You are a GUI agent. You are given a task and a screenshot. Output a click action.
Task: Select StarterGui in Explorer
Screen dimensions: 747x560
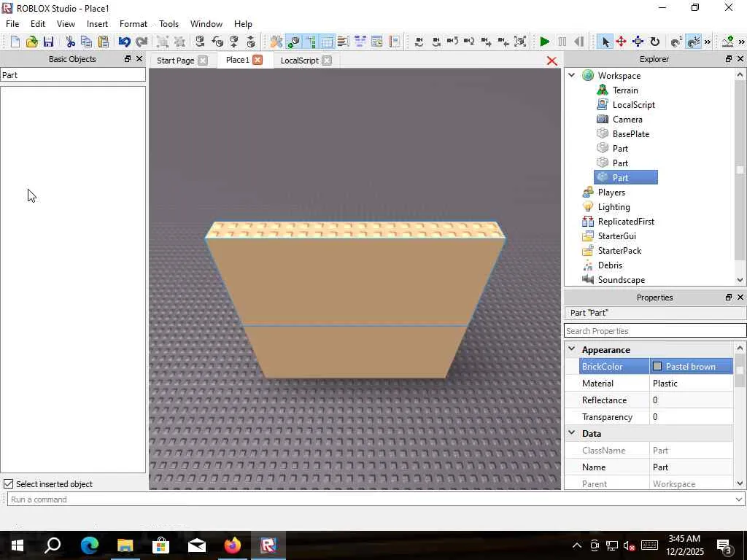coord(617,236)
